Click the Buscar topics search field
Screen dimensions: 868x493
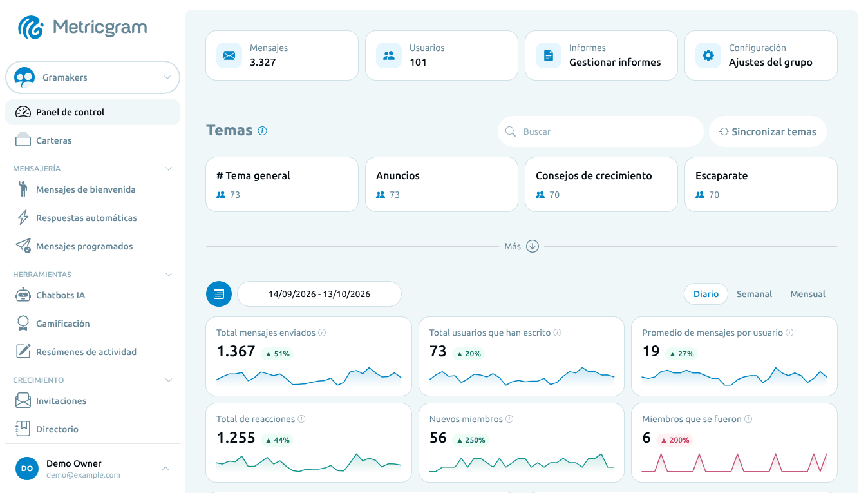click(601, 131)
